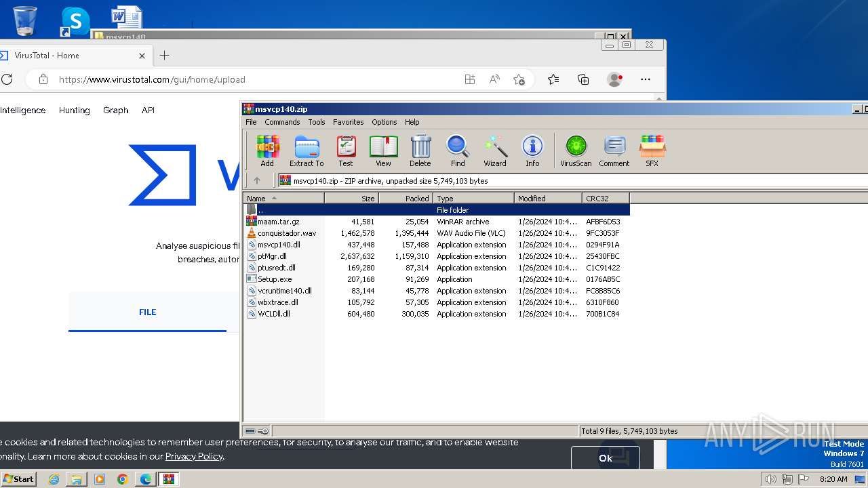This screenshot has width=868, height=488.
Task: Open WinRAR File menu
Action: (251, 122)
